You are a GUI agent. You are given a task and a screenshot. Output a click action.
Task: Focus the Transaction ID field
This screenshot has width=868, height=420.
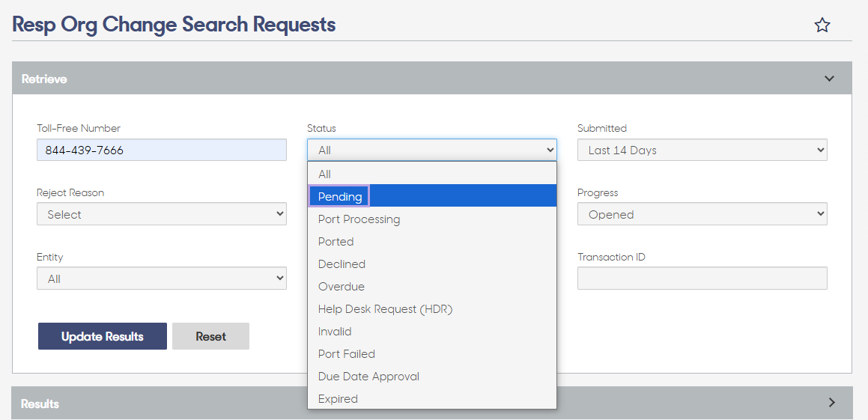pos(702,279)
